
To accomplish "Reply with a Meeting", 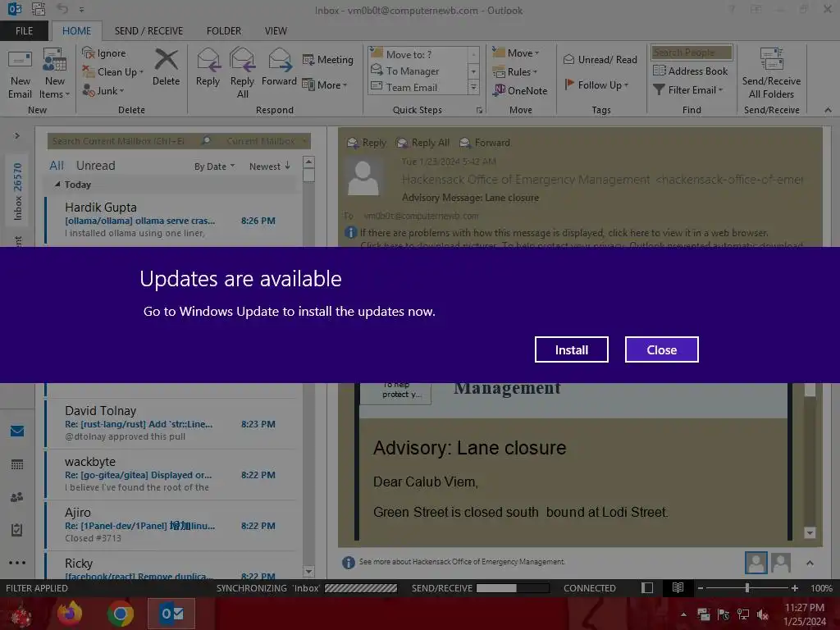I will point(328,59).
